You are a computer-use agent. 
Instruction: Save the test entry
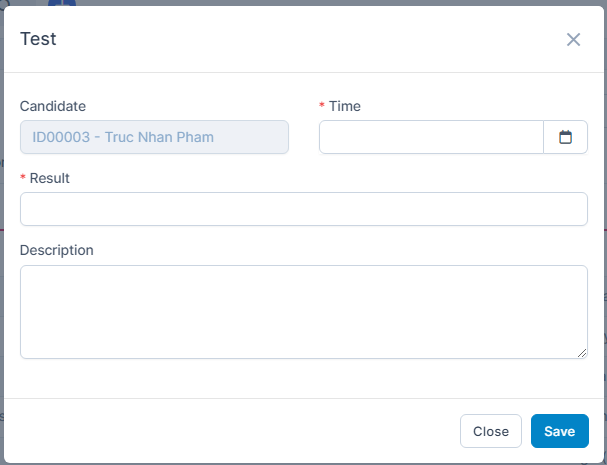point(559,431)
